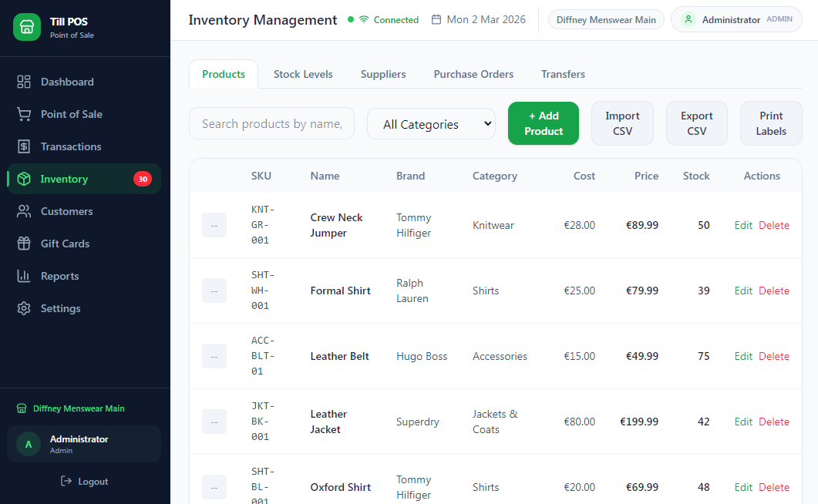This screenshot has width=818, height=504.
Task: Switch to the Stock Levels tab
Action: tap(303, 74)
